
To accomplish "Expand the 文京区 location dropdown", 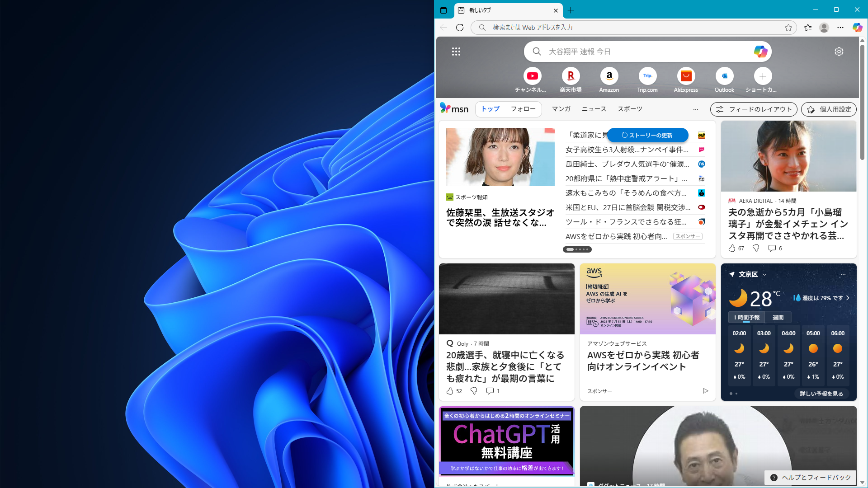I will point(764,274).
